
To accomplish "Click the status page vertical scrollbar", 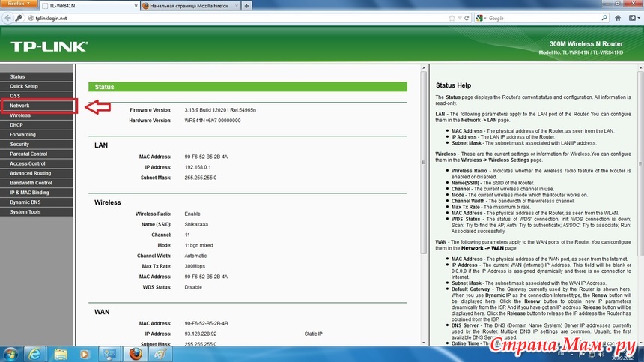I will coord(423,163).
